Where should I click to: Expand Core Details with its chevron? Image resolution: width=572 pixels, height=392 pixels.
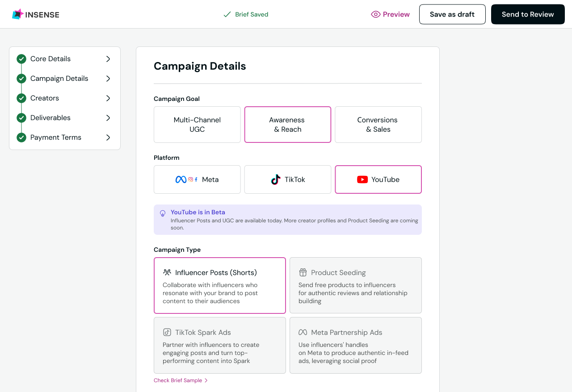tap(108, 59)
